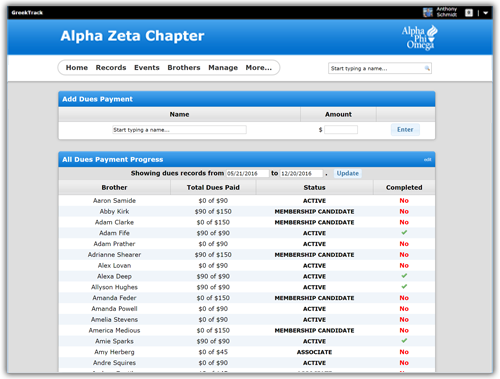Open the Manage menu

pos(223,68)
